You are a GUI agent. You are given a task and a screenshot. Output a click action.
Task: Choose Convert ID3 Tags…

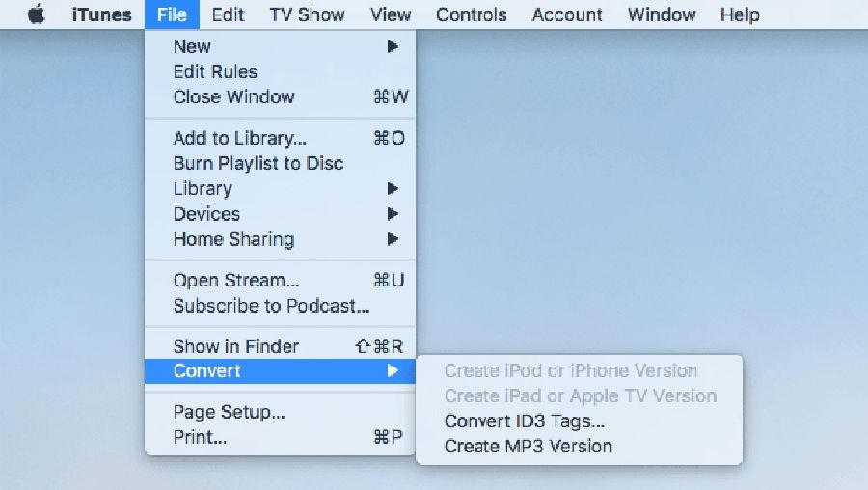(x=579, y=422)
